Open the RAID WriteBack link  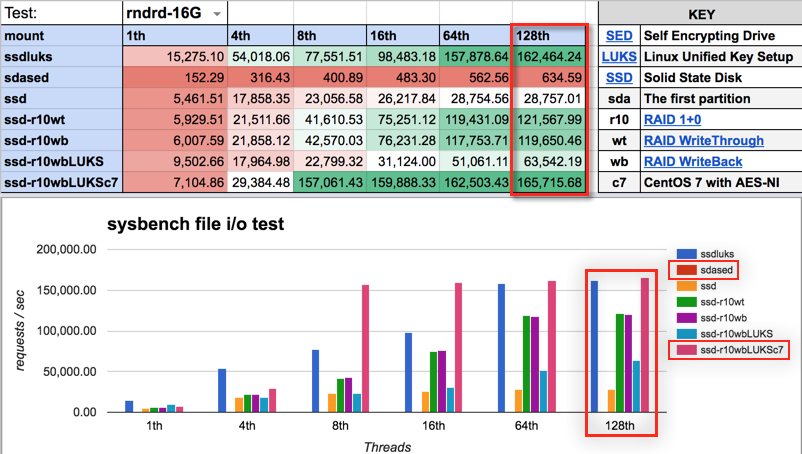[696, 162]
